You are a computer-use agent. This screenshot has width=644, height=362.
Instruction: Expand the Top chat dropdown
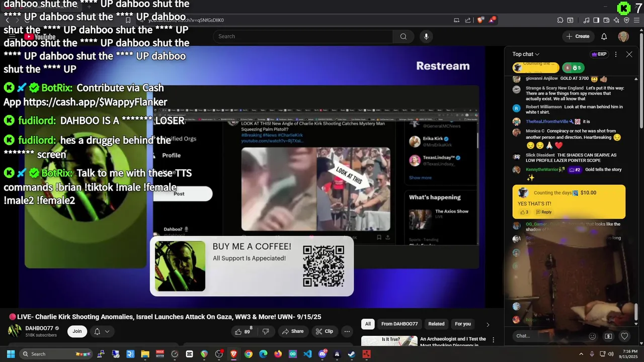tap(526, 54)
